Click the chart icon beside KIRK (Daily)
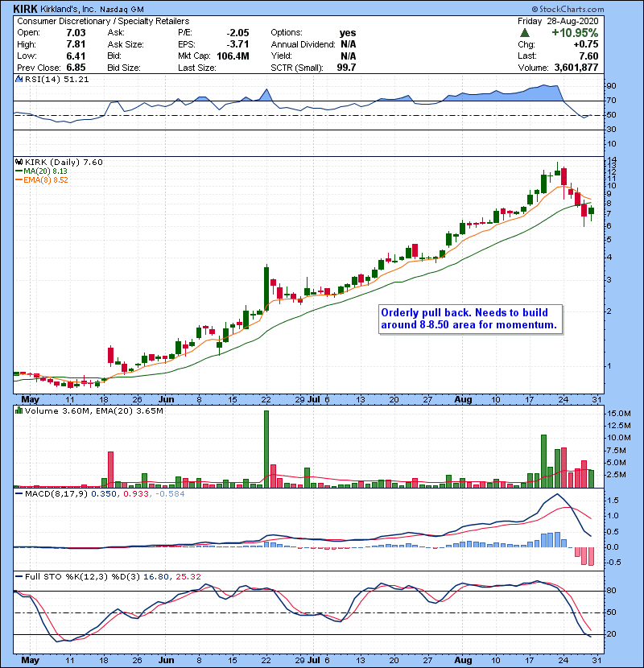Viewport: 644px width, 668px height. click(x=18, y=162)
